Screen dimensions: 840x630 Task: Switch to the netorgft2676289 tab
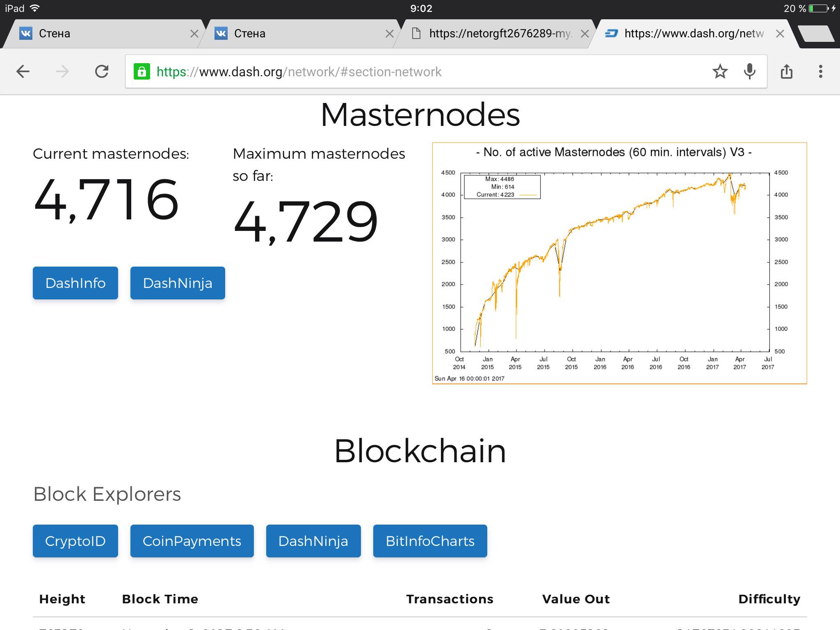tap(494, 34)
